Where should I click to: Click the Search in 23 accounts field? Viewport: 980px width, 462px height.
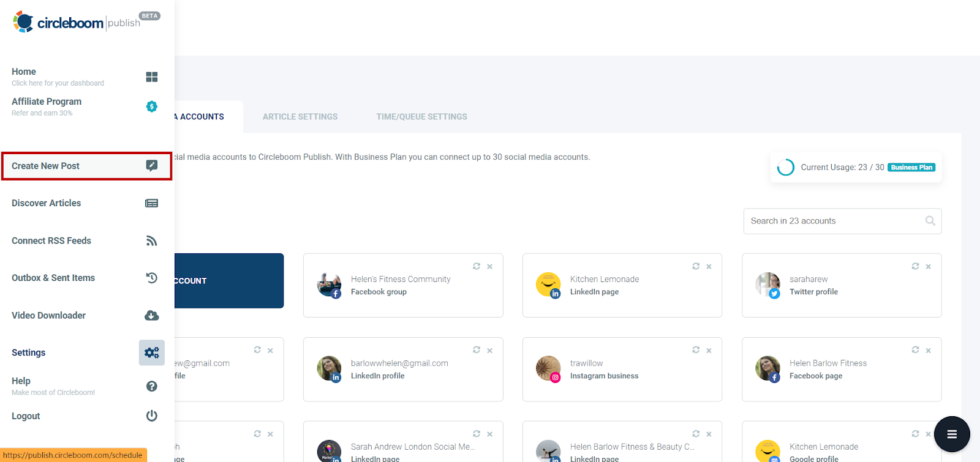coord(842,221)
